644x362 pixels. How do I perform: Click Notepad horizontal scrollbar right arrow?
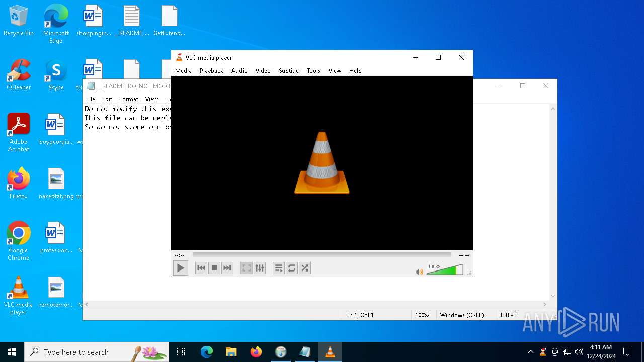(x=544, y=304)
